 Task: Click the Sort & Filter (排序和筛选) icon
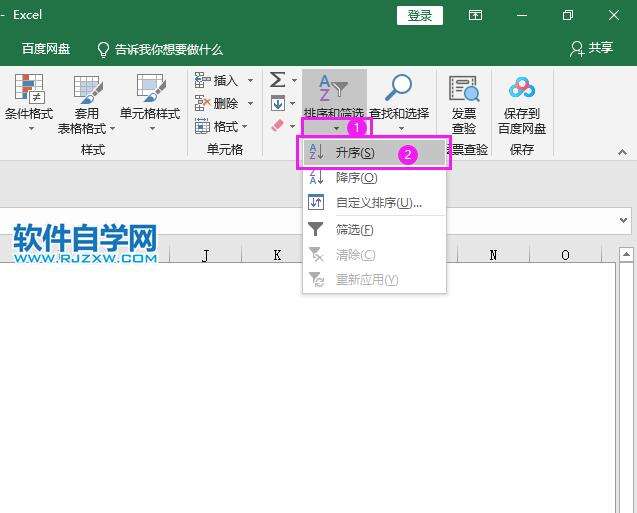(333, 88)
